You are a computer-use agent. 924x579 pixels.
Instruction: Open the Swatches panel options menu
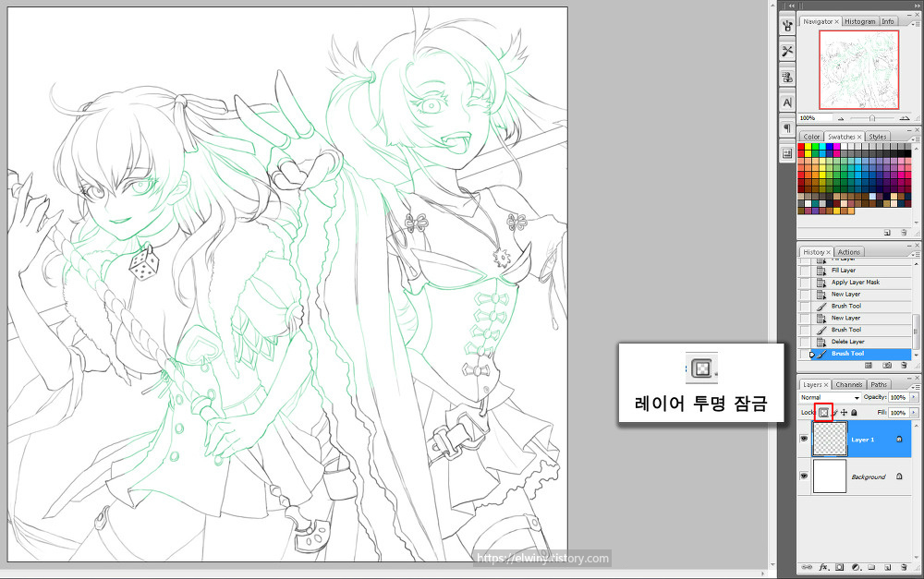[x=917, y=139]
